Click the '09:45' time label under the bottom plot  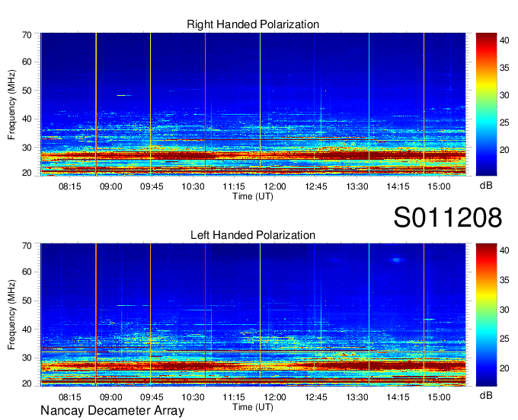[x=152, y=397]
